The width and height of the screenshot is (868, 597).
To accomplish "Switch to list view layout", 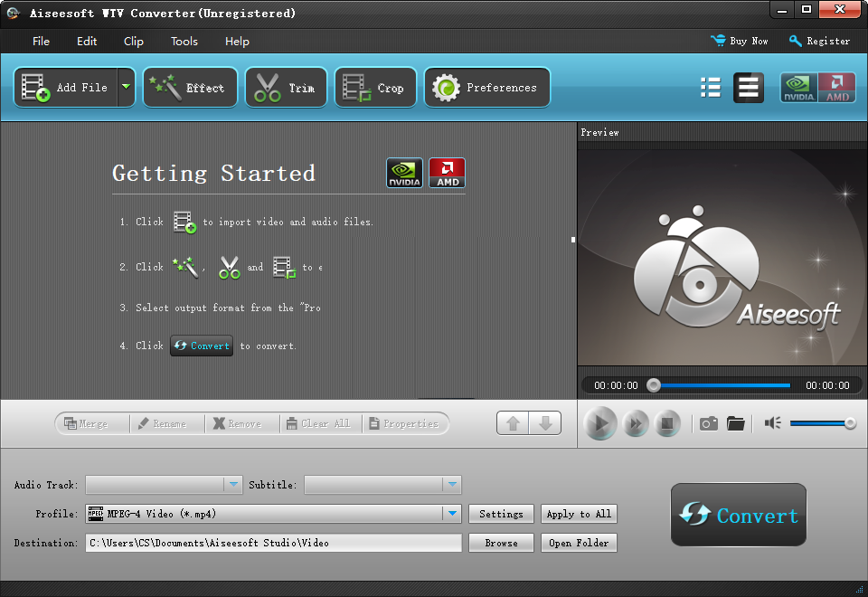I will (x=711, y=87).
